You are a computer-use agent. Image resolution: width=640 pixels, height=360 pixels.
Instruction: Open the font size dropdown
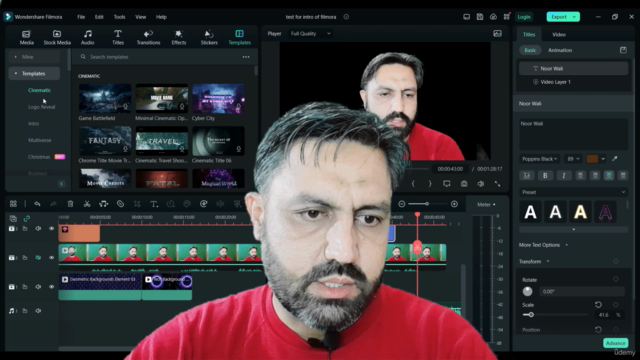pos(573,159)
